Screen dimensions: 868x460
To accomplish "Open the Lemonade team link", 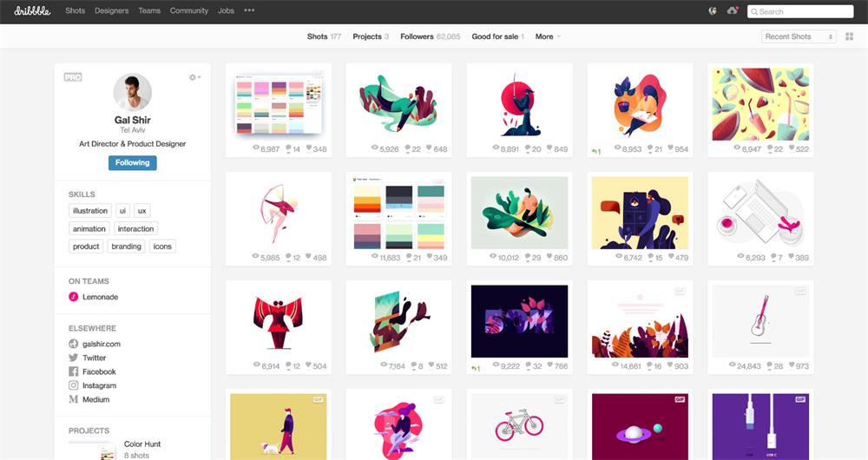I will (x=100, y=297).
